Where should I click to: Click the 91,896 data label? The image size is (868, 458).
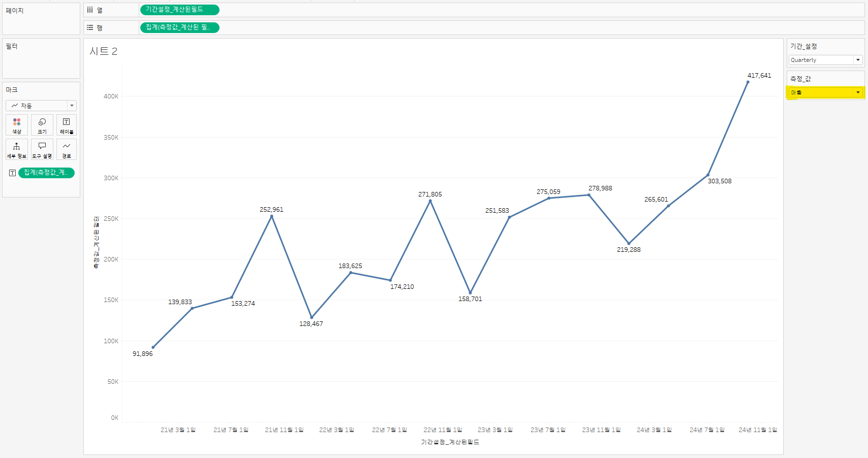[143, 354]
